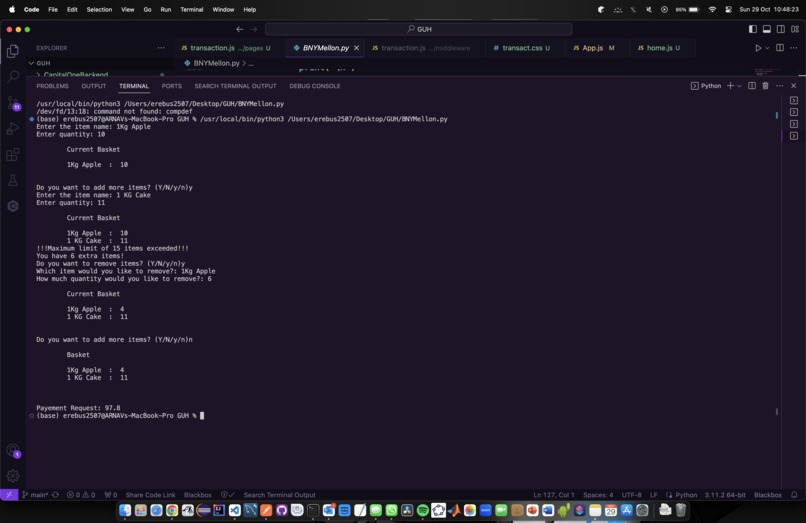
Task: Open the Extensions view
Action: pyautogui.click(x=13, y=154)
